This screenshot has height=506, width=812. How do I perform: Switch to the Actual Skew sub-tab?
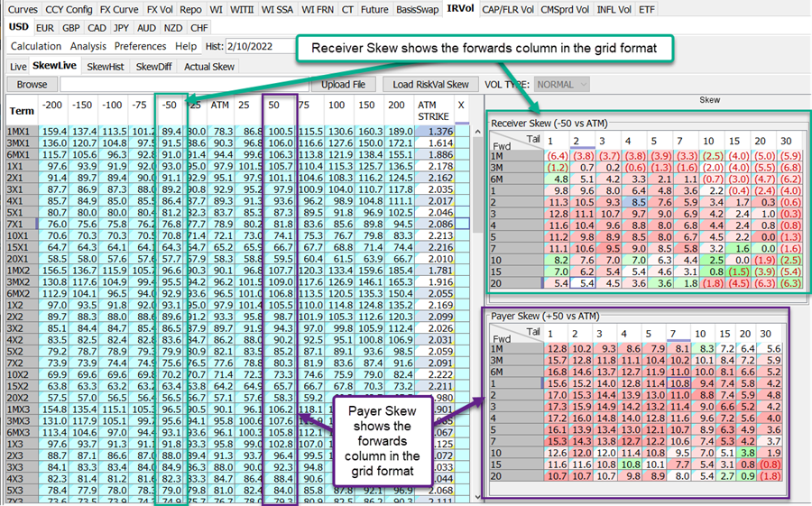(x=209, y=67)
